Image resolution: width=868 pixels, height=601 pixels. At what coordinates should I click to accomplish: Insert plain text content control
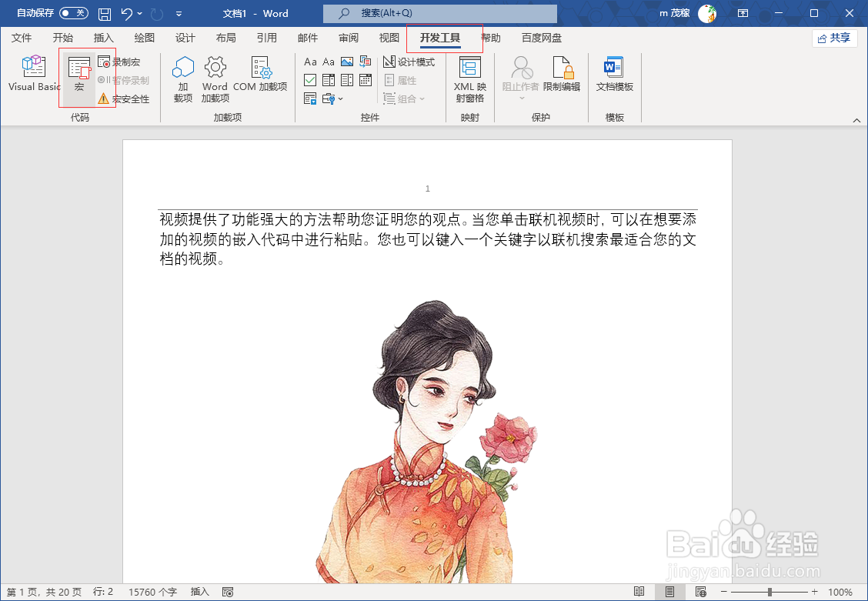coord(329,62)
